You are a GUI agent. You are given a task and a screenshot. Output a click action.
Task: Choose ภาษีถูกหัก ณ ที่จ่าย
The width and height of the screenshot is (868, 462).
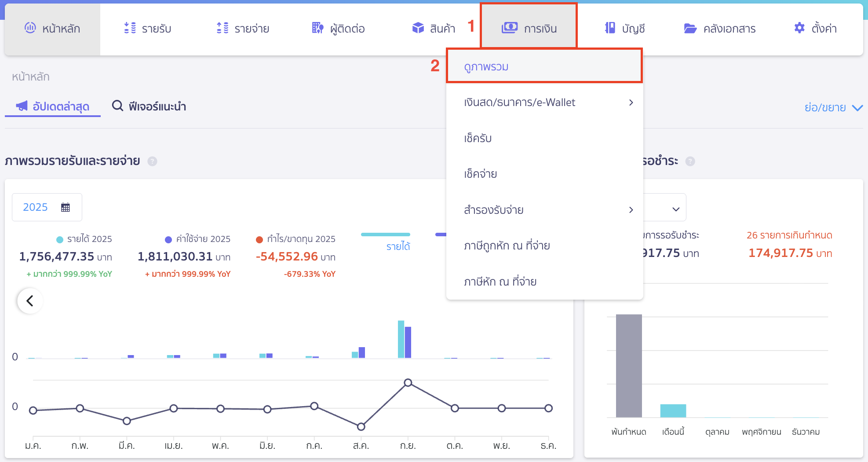544,246
